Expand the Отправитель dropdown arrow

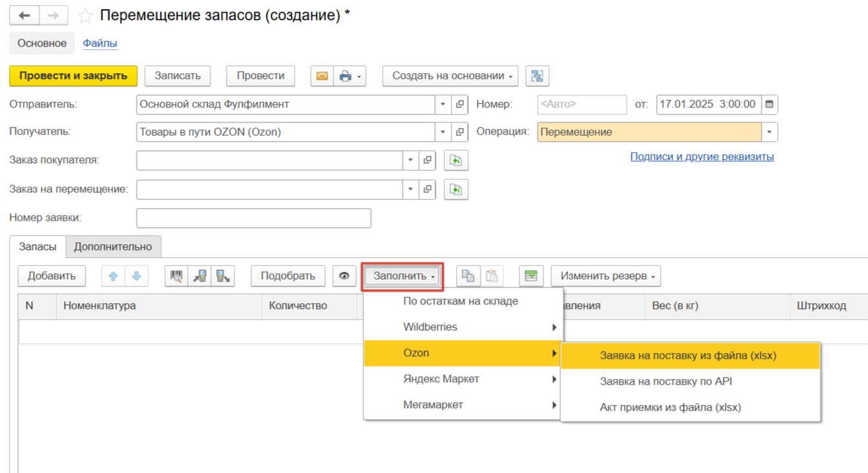443,104
